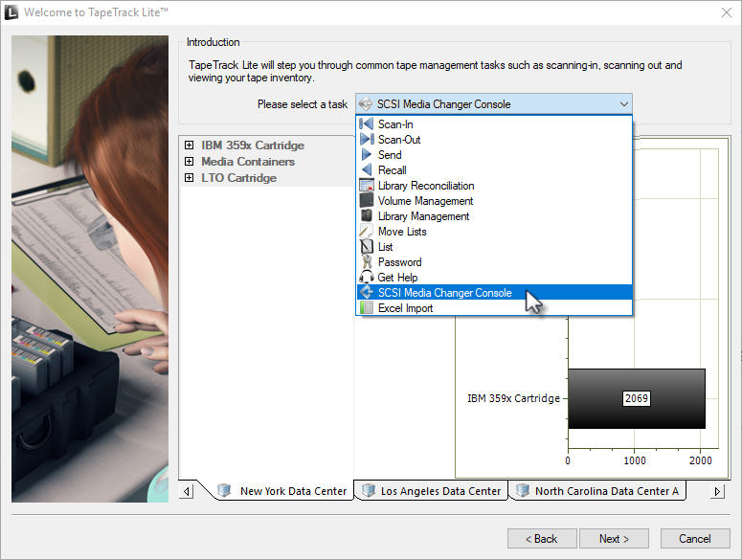This screenshot has height=560, width=742.
Task: Select Get Help from the dropdown
Action: pyautogui.click(x=494, y=278)
